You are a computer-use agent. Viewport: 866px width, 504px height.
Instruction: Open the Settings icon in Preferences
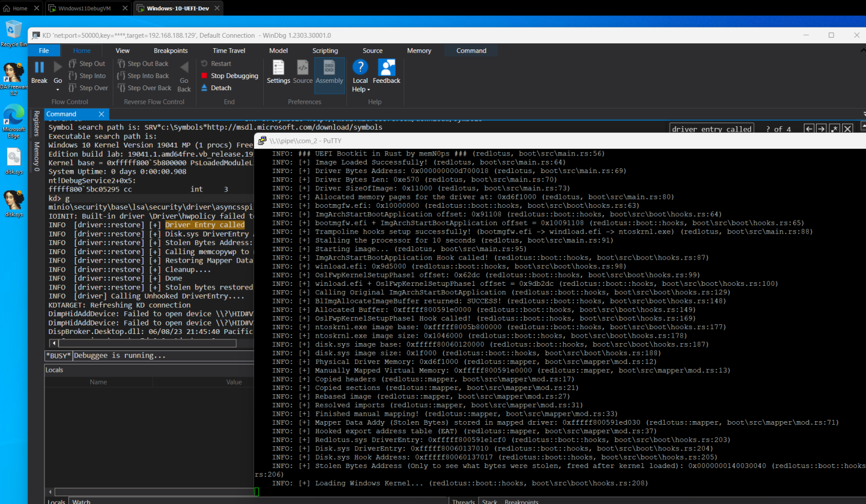(x=279, y=72)
